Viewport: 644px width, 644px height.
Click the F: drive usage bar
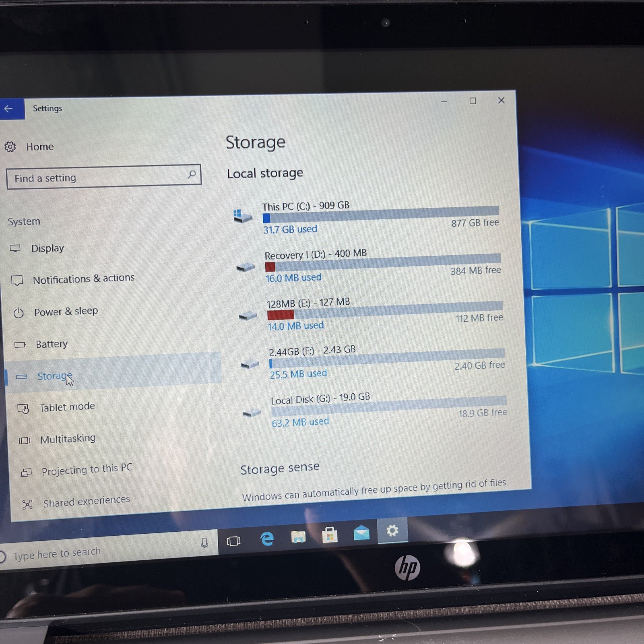[x=387, y=358]
